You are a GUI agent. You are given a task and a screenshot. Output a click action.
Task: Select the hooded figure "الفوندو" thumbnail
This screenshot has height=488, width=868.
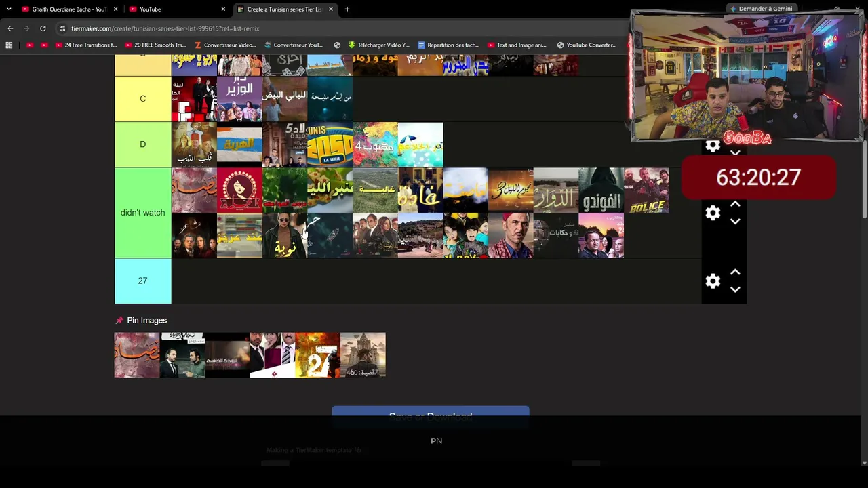pyautogui.click(x=601, y=190)
